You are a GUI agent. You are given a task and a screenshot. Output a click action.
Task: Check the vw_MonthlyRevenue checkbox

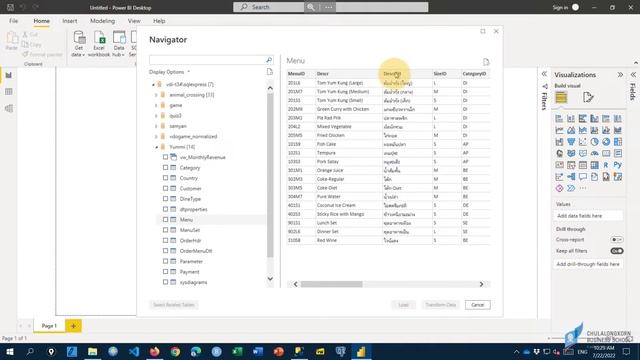[165, 157]
